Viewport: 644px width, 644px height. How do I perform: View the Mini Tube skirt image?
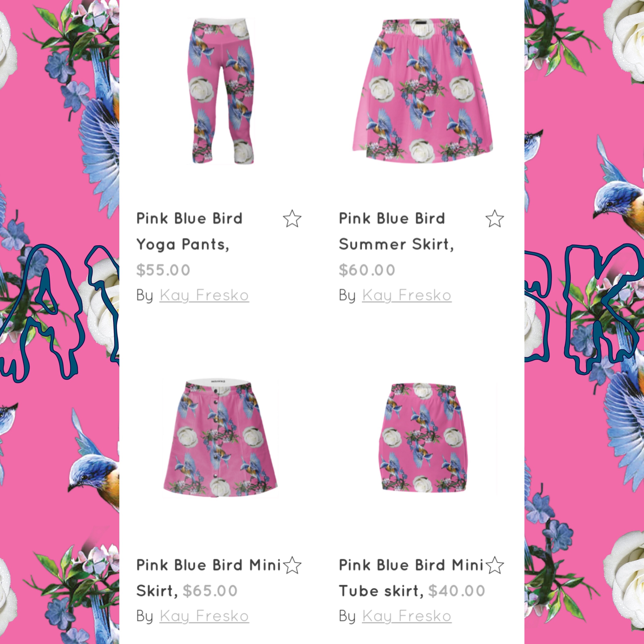click(423, 438)
